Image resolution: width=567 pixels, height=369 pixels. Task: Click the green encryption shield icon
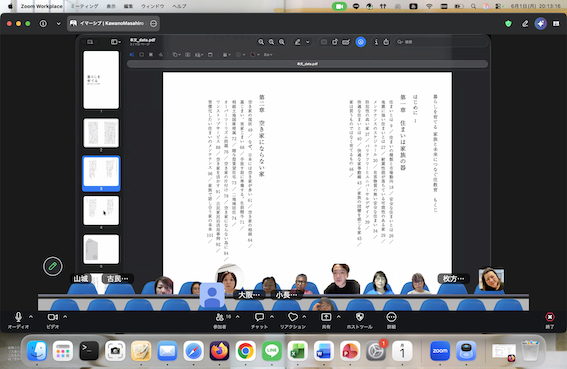(x=508, y=24)
